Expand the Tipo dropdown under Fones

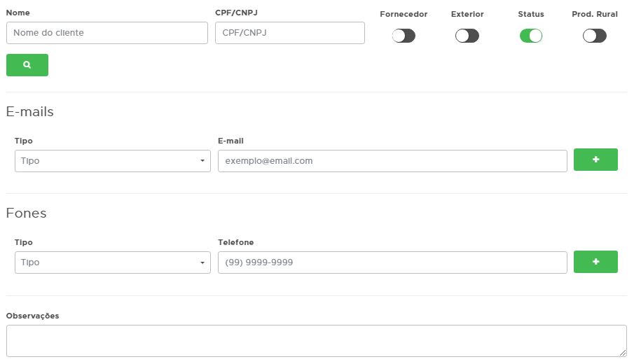pos(112,262)
